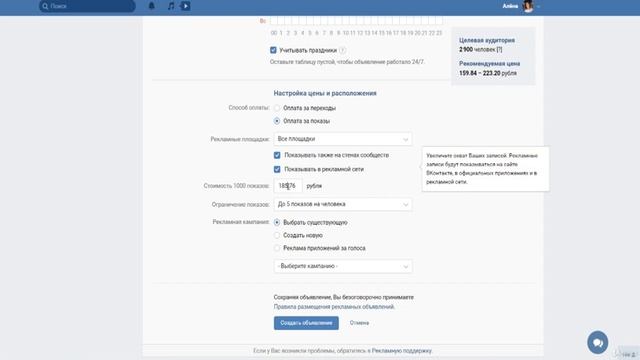The width and height of the screenshot is (640, 360).
Task: Open 'Правила размещения рекламных объявлений' link
Action: point(334,307)
